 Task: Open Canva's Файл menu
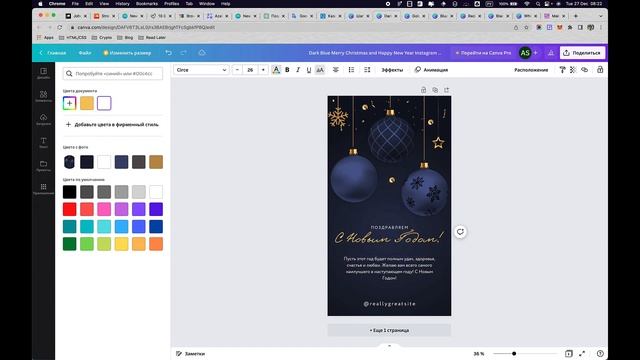(x=85, y=53)
